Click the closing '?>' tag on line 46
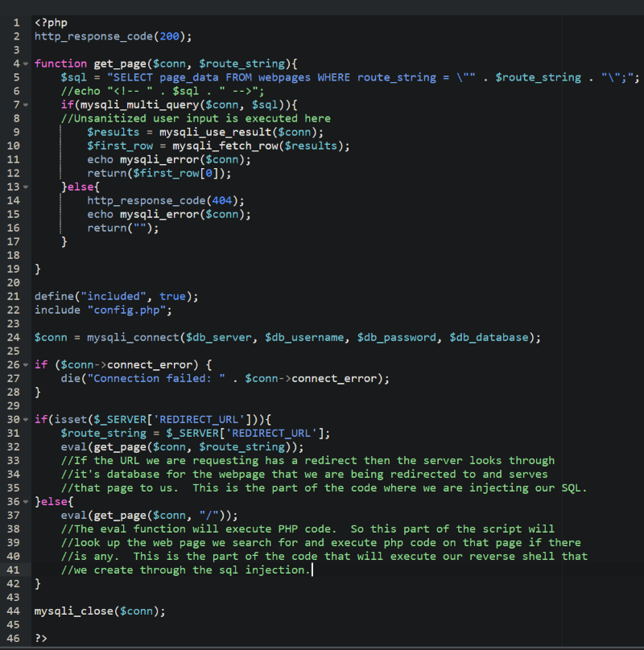644x650 pixels. pyautogui.click(x=41, y=639)
